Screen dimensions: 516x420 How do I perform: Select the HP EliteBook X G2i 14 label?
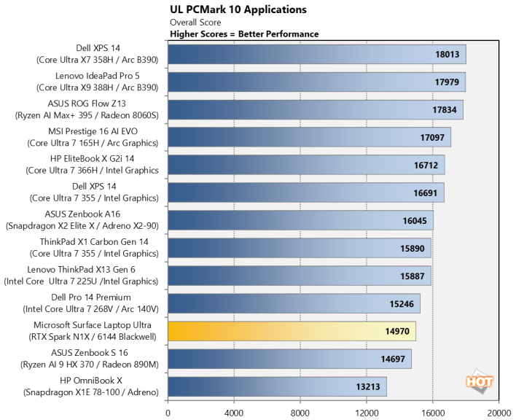[x=92, y=165]
